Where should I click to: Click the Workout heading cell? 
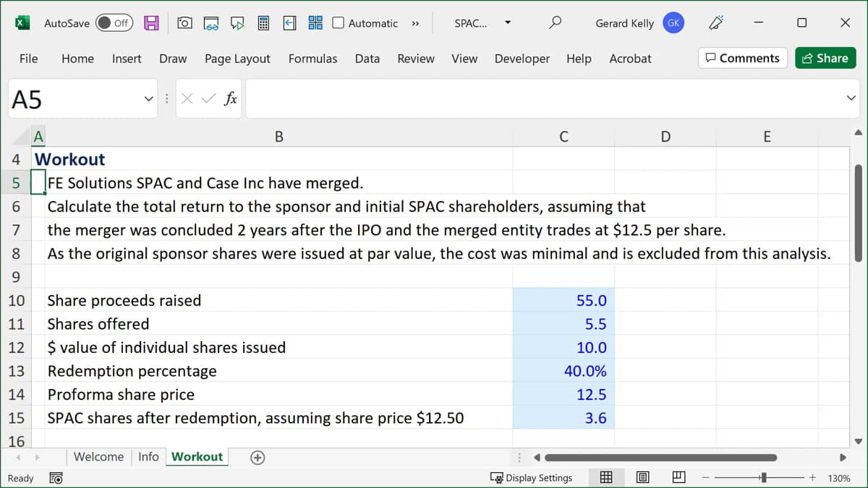pos(70,159)
